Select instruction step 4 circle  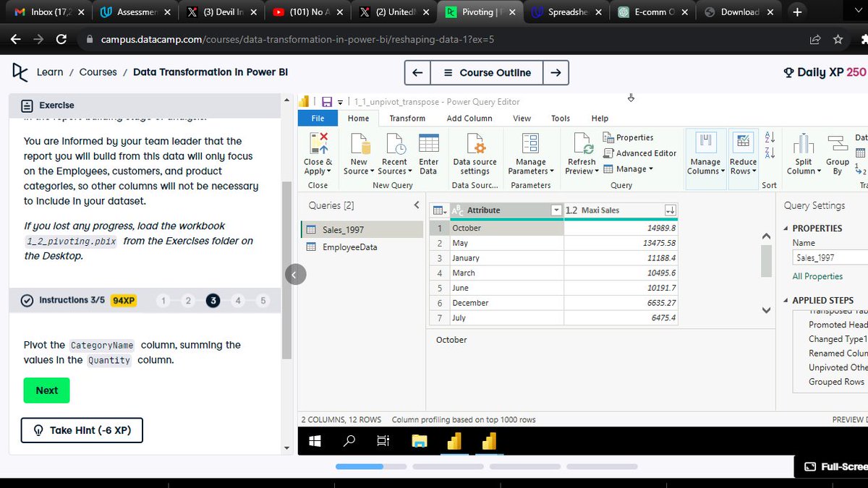238,301
